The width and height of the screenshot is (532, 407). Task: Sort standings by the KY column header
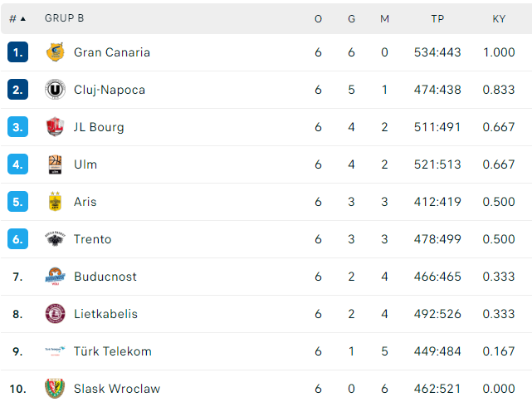click(x=499, y=18)
